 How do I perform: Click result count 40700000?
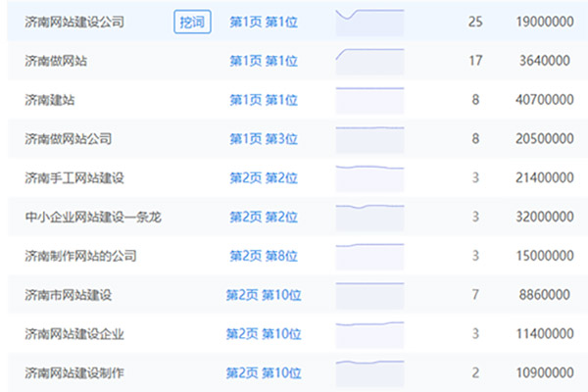545,100
